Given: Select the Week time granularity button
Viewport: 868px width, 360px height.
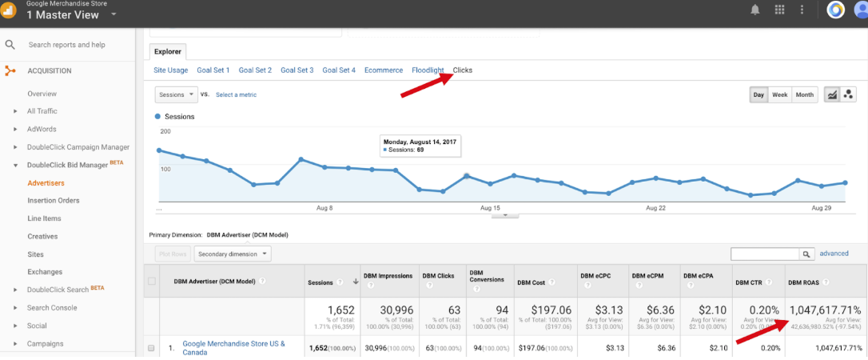Looking at the screenshot, I should coord(779,94).
